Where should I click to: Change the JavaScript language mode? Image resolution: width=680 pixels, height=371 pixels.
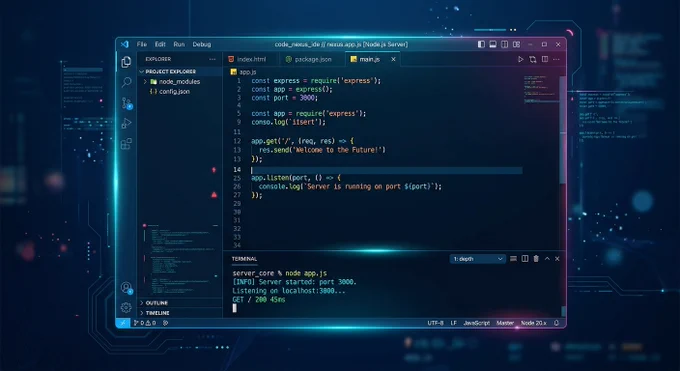476,323
